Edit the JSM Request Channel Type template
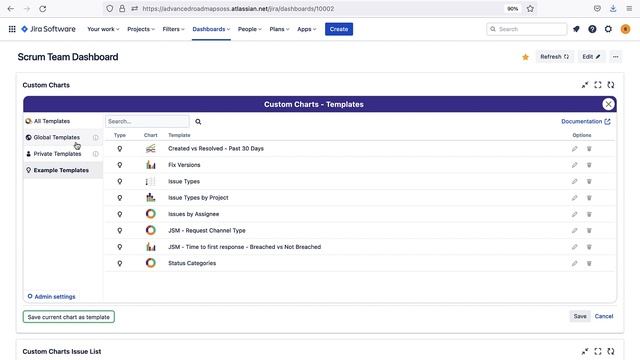This screenshot has width=640, height=360. tap(574, 230)
